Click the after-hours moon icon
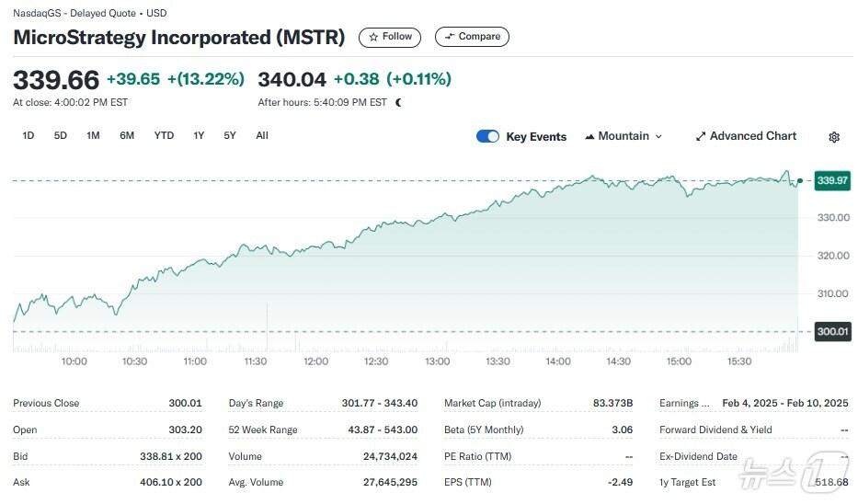The height and width of the screenshot is (504, 858). (x=398, y=102)
